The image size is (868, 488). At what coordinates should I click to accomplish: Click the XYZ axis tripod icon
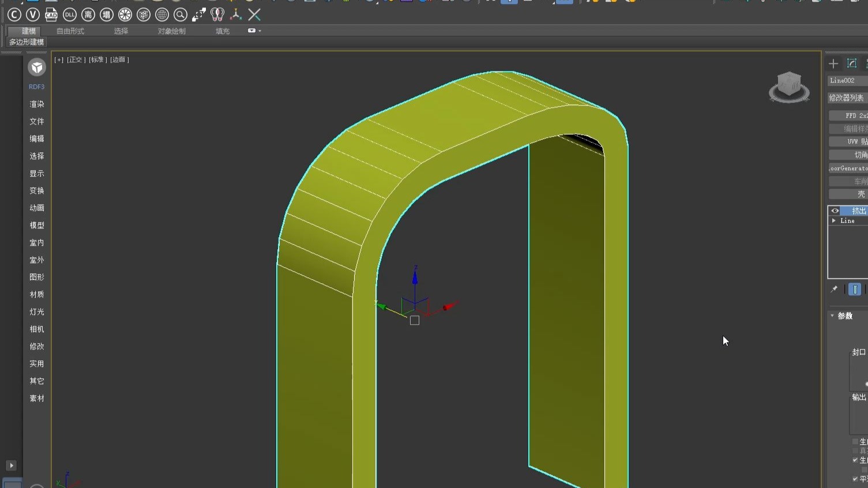(x=235, y=14)
